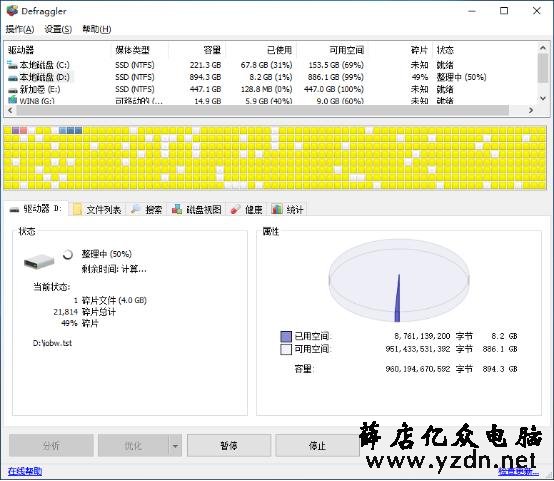Click the 可用空间 column header
This screenshot has width=554, height=481.
[x=332, y=50]
